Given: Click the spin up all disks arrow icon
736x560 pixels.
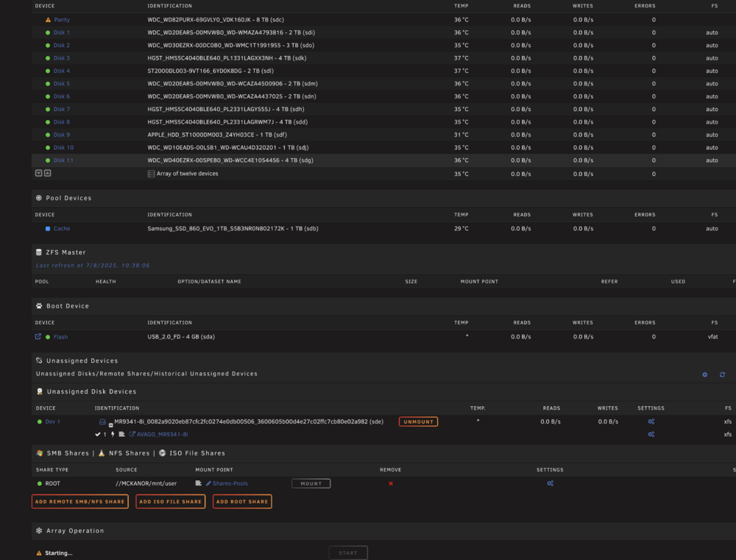Looking at the screenshot, I should [47, 173].
